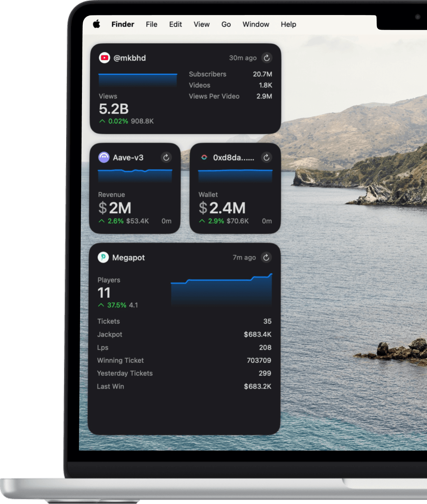This screenshot has height=504, width=427.
Task: Refresh the Megapot widget data
Action: pyautogui.click(x=266, y=258)
